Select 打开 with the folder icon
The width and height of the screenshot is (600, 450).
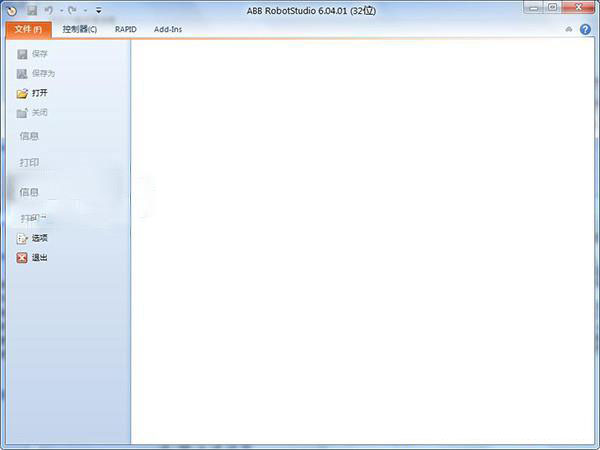tap(33, 93)
